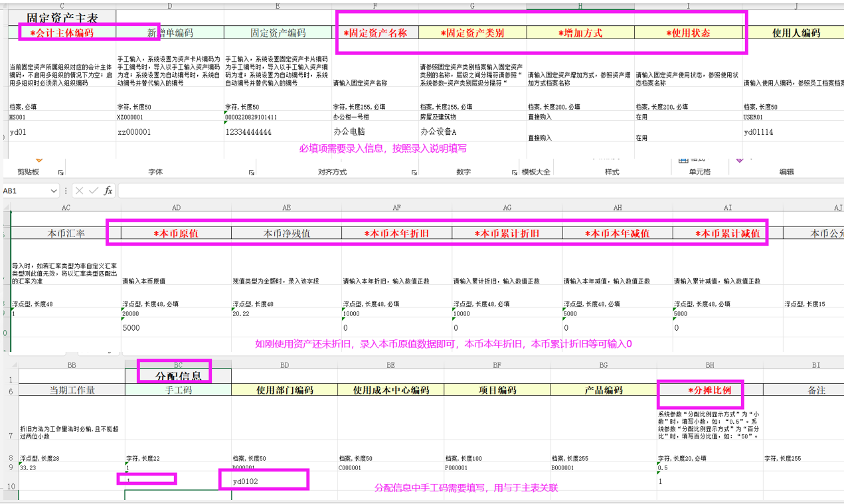Image resolution: width=844 pixels, height=504 pixels.
Task: Select the column H header
Action: click(x=580, y=6)
